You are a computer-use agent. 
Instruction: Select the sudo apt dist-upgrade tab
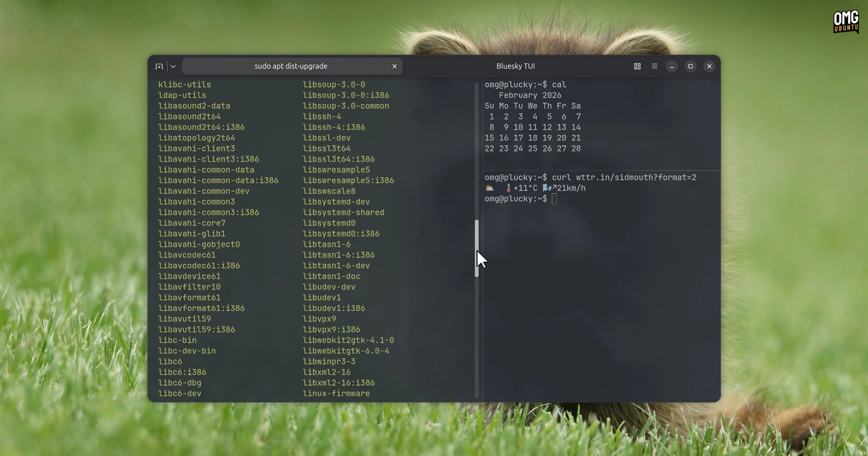point(291,66)
